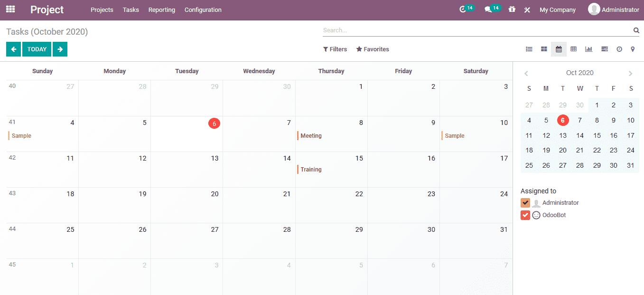Disable the OdooBot assignee filter
644x295 pixels.
[525, 215]
